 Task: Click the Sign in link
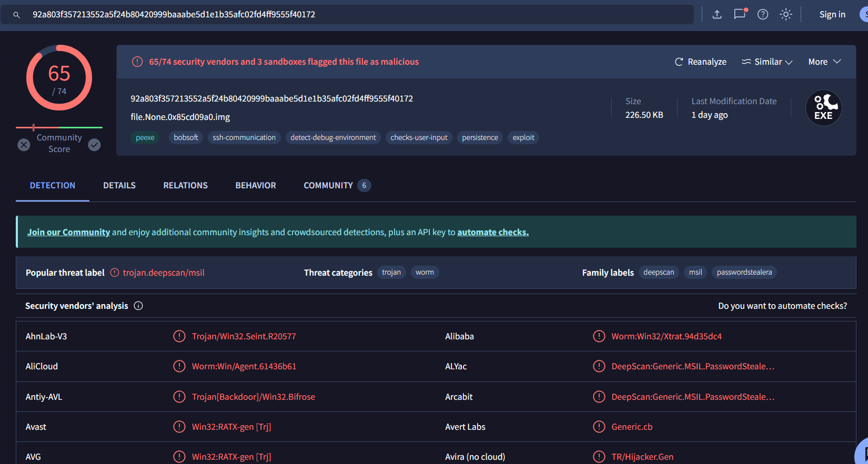point(832,14)
